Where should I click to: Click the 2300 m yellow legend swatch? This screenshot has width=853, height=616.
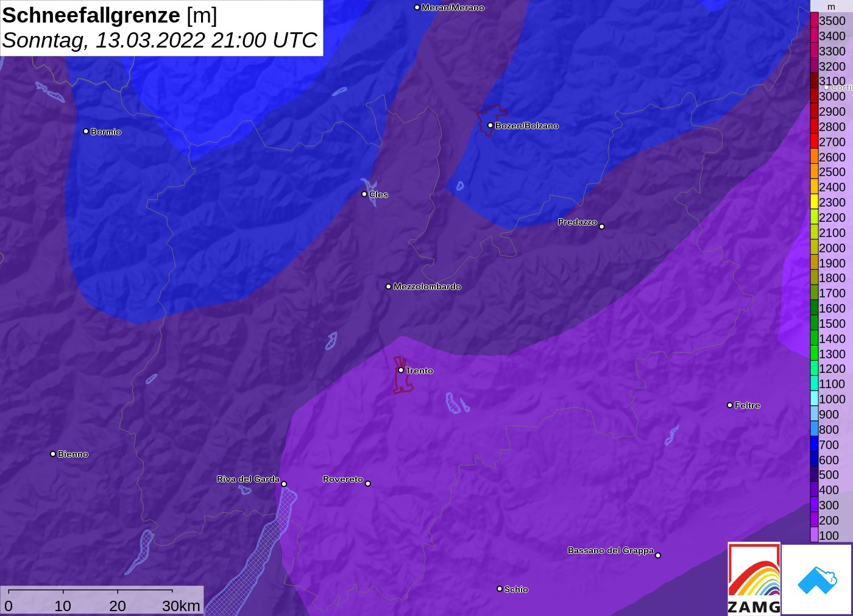point(814,202)
